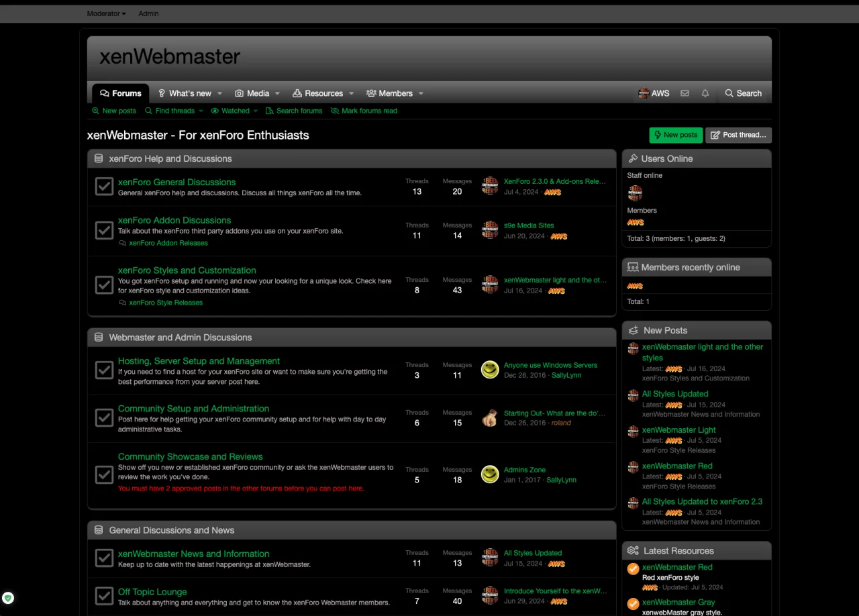Viewport: 859px width, 616px height.
Task: Open the Off Topic Lounge forum title
Action: pos(152,592)
